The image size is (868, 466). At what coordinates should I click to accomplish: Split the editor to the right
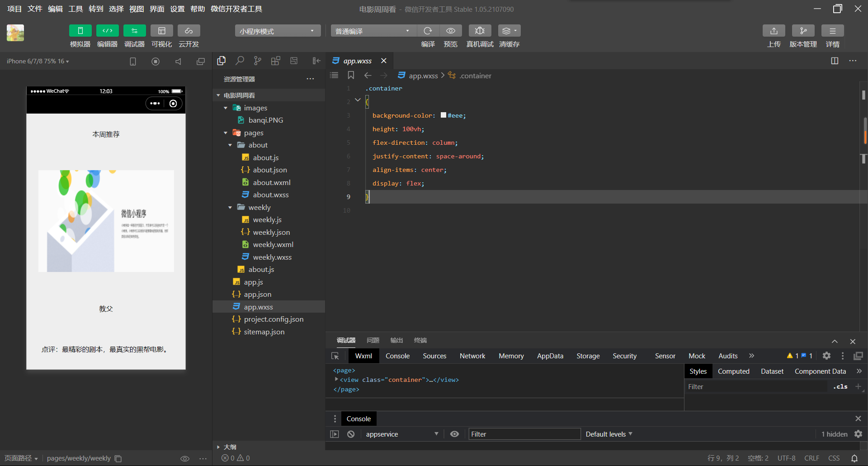coord(835,61)
